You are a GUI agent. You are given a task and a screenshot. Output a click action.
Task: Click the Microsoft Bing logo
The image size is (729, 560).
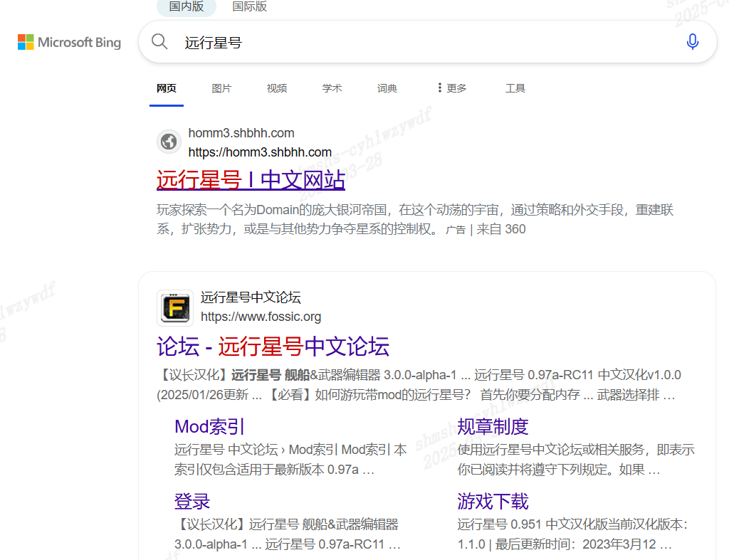point(69,43)
